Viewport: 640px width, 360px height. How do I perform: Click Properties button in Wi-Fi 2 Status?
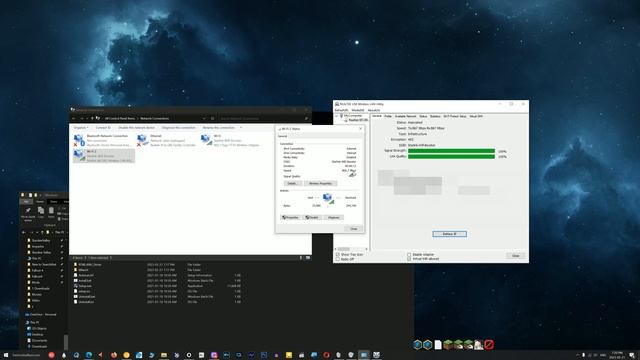pos(291,218)
